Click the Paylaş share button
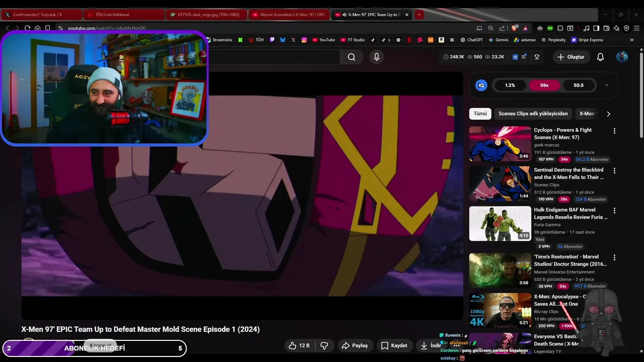The height and width of the screenshot is (362, 644). 355,345
